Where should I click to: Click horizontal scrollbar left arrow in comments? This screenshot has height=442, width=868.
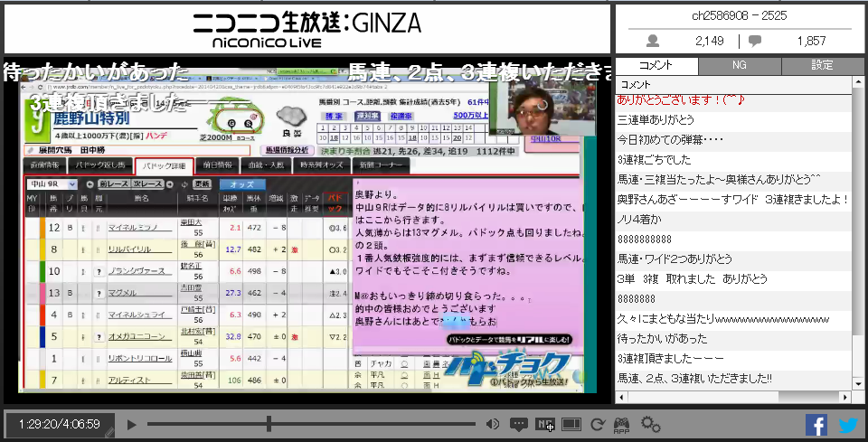[x=621, y=397]
